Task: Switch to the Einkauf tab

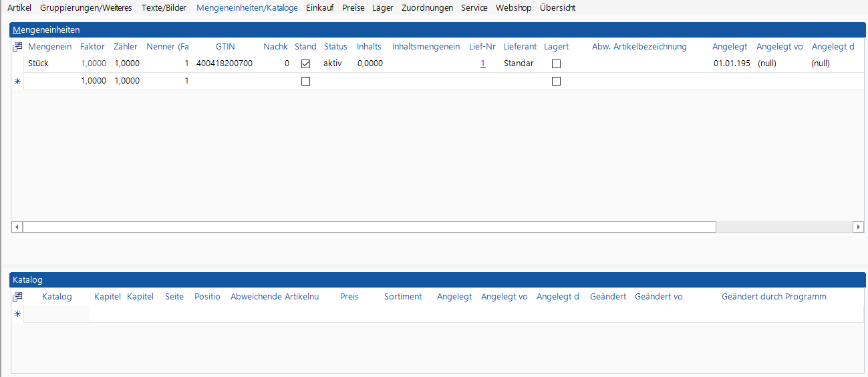Action: (319, 8)
